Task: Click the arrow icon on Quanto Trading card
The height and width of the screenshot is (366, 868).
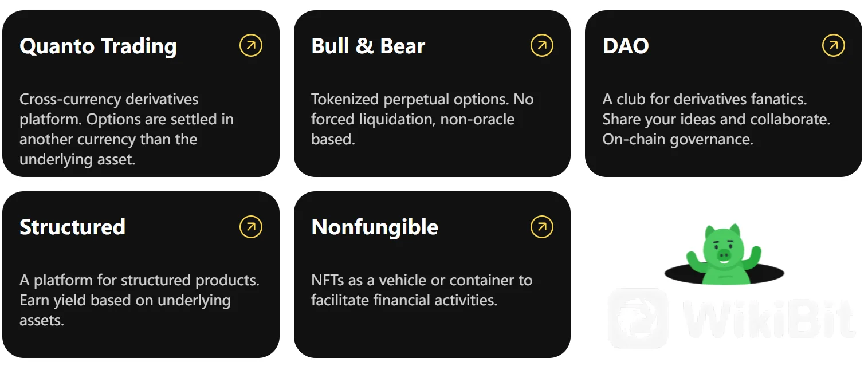Action: point(250,45)
